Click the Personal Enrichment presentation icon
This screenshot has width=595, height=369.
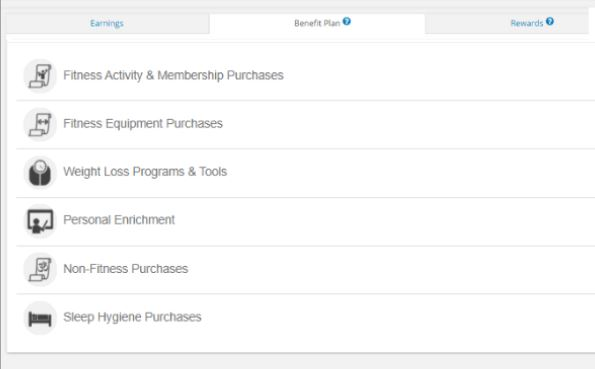pos(40,221)
